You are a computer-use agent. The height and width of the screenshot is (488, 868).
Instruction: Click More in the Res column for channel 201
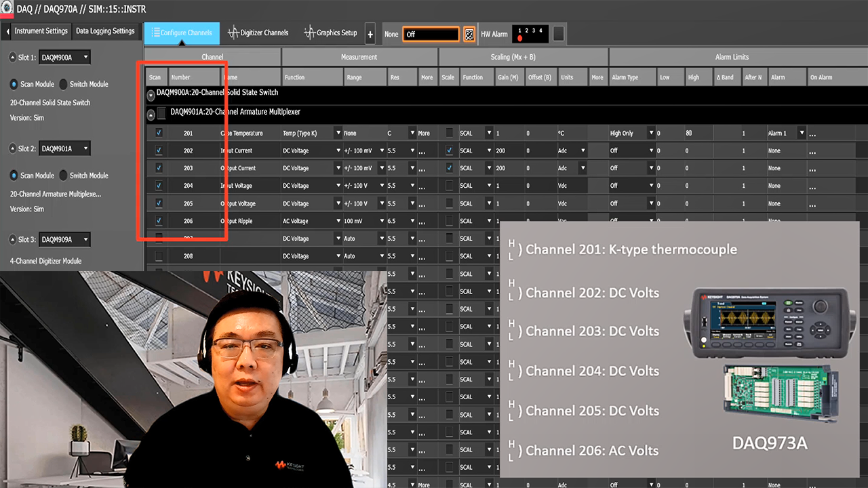point(423,133)
